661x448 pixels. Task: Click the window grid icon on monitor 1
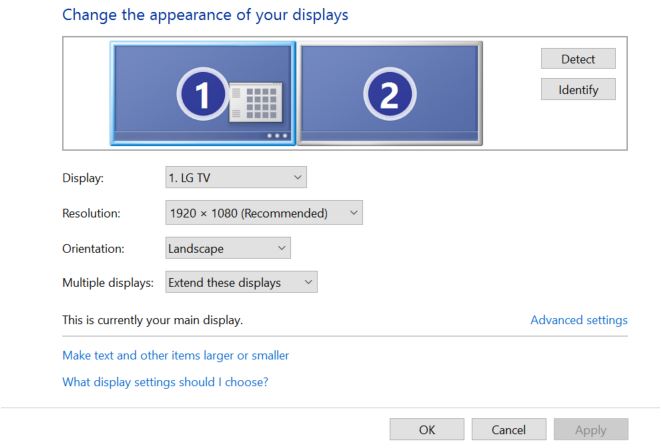(254, 101)
